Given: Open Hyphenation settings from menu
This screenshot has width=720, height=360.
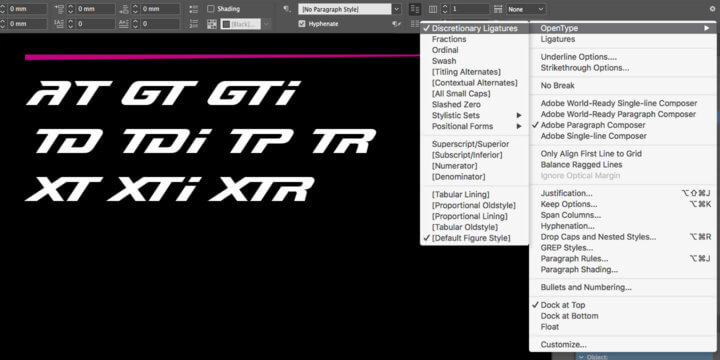Looking at the screenshot, I should click(x=623, y=226).
